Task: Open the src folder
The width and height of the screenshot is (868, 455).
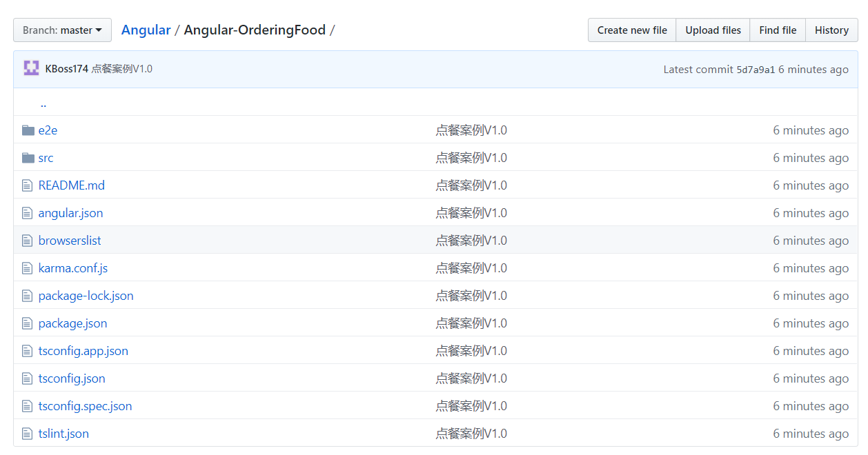Action: coord(46,158)
